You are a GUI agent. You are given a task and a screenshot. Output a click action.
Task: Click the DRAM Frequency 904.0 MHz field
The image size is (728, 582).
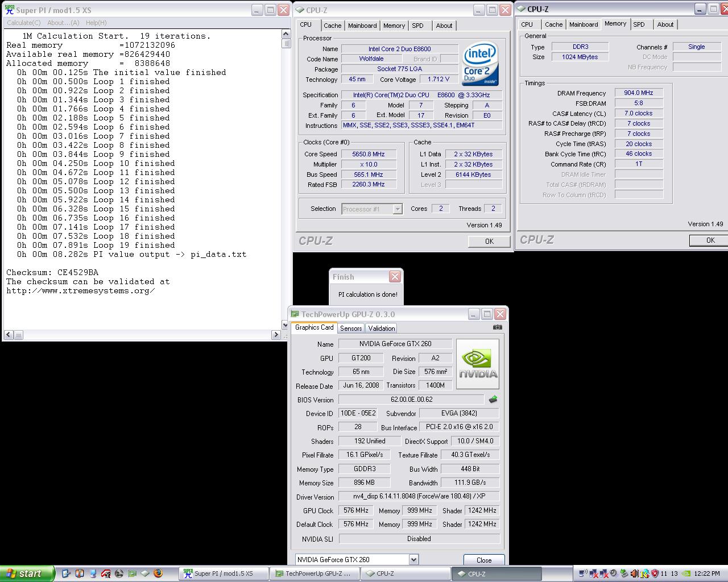tap(639, 93)
